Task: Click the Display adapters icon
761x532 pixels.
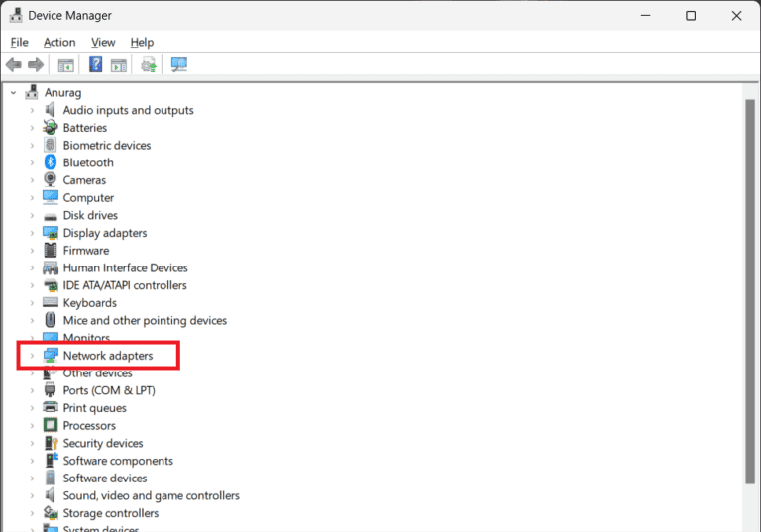Action: click(50, 233)
